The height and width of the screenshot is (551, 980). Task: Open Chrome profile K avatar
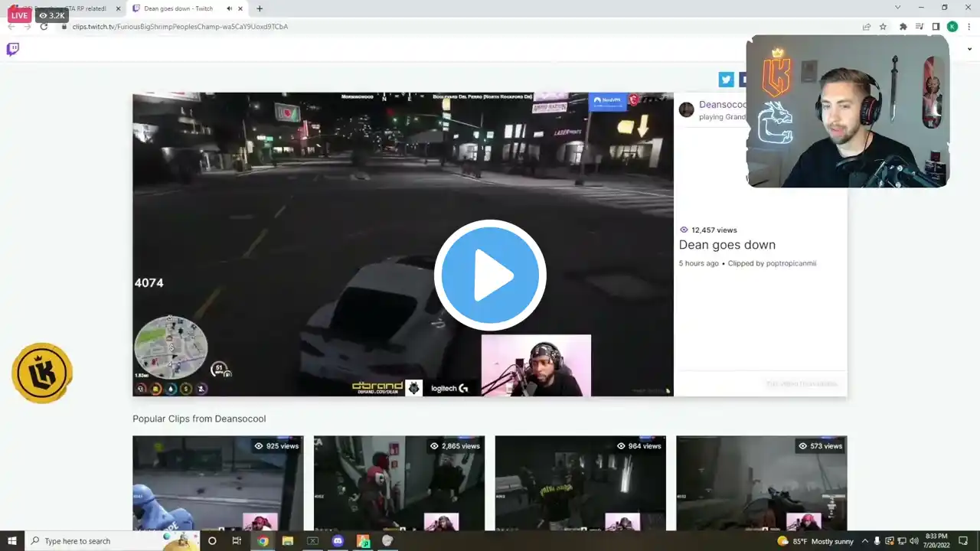point(952,27)
